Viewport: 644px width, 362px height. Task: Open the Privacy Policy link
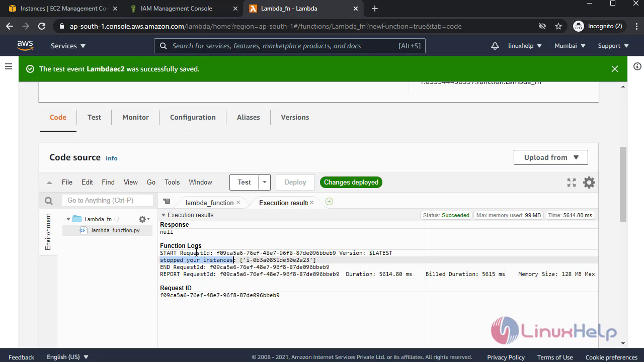click(x=506, y=357)
